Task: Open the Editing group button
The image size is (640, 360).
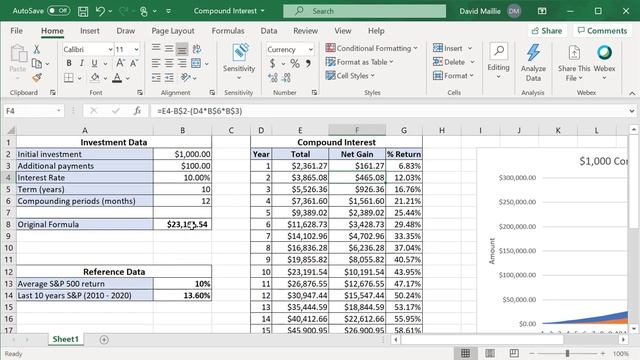Action: point(498,61)
